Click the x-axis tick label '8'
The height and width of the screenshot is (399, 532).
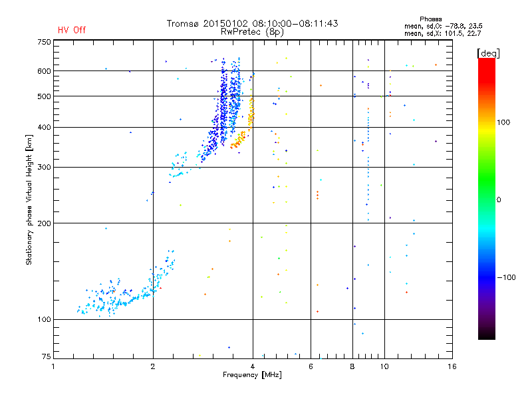[x=352, y=366]
